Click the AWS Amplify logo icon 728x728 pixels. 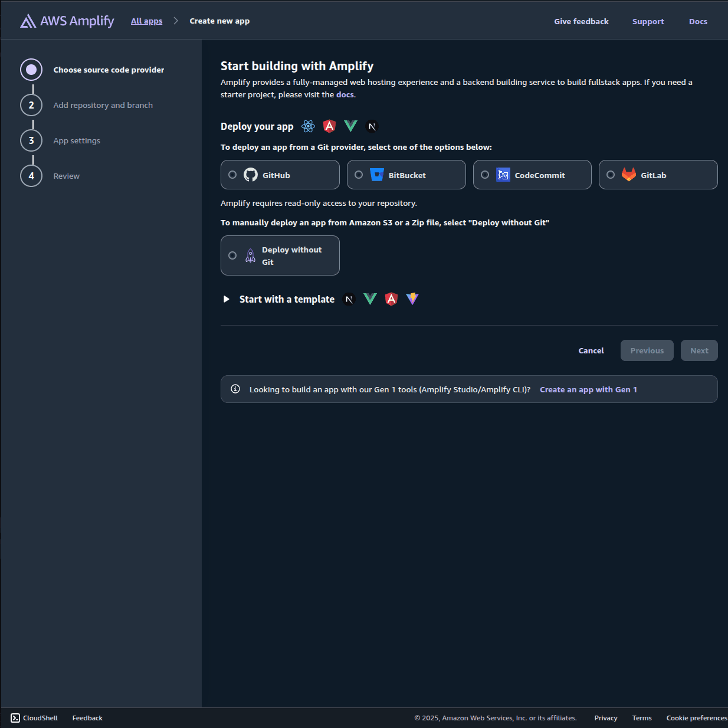point(28,21)
